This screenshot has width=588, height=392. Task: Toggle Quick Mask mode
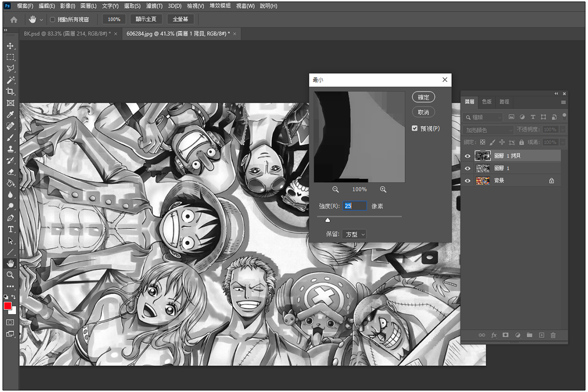click(x=10, y=322)
